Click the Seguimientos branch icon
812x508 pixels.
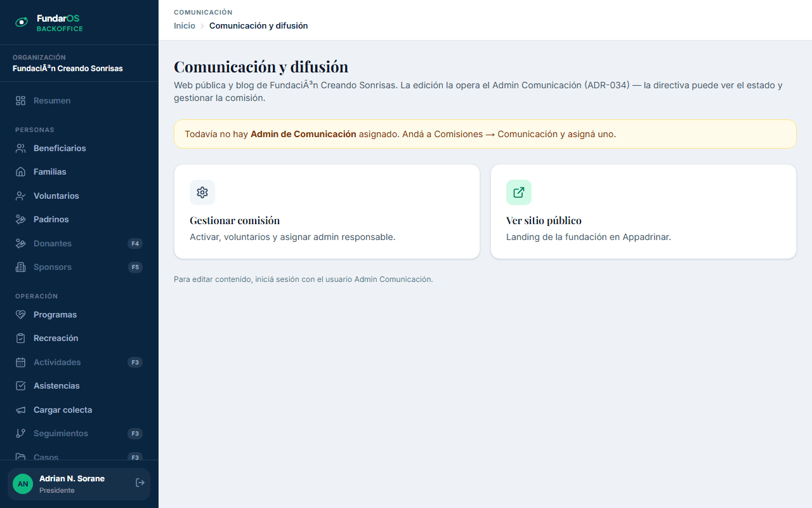20,434
